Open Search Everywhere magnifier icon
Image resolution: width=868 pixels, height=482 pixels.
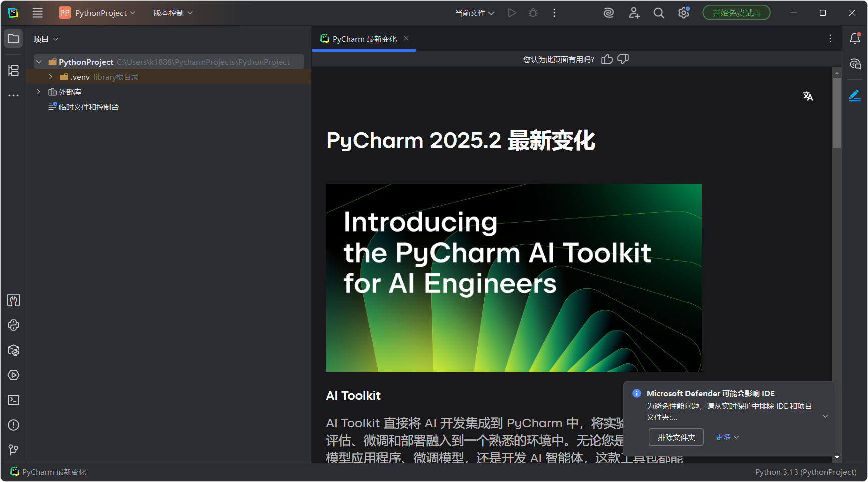click(659, 13)
